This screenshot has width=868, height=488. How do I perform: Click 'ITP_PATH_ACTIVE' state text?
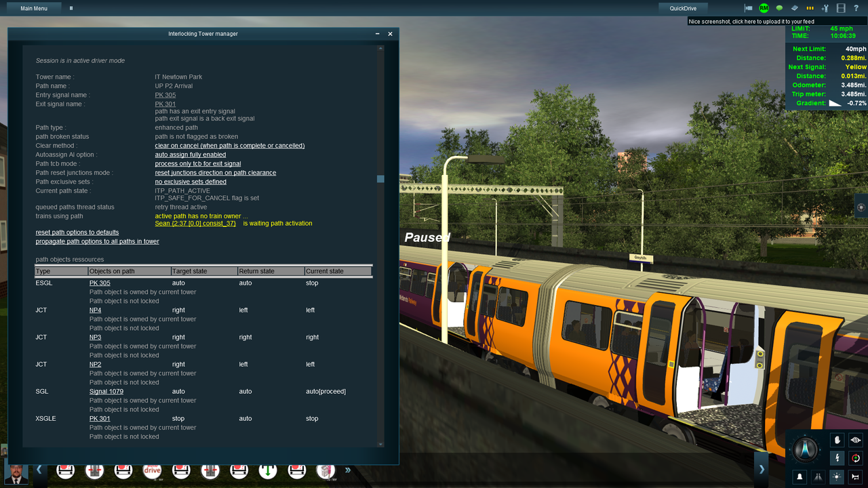click(182, 191)
